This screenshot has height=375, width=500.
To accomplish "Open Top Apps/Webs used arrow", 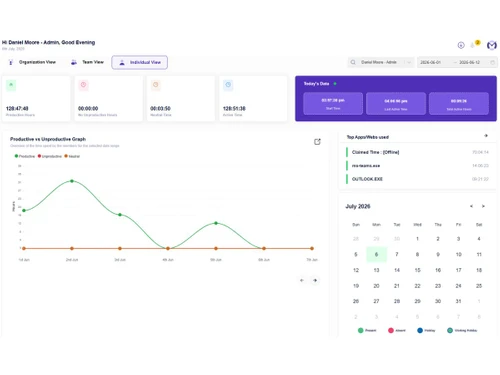I will tap(486, 136).
